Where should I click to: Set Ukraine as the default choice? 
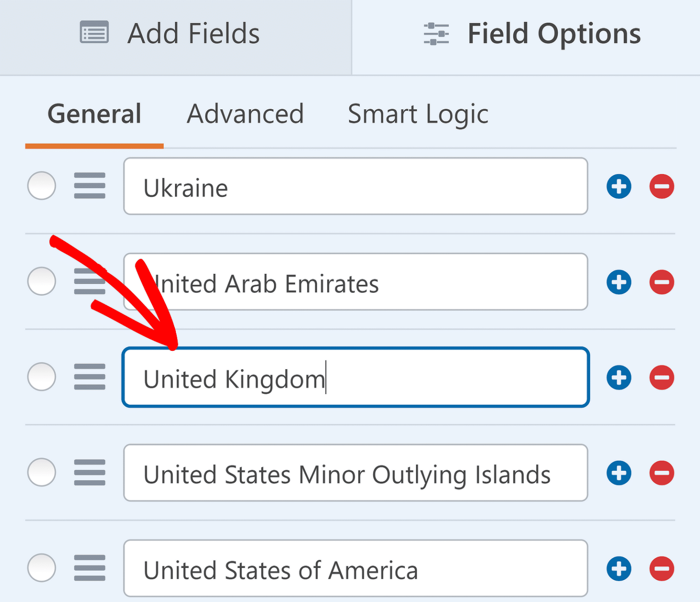[41, 186]
